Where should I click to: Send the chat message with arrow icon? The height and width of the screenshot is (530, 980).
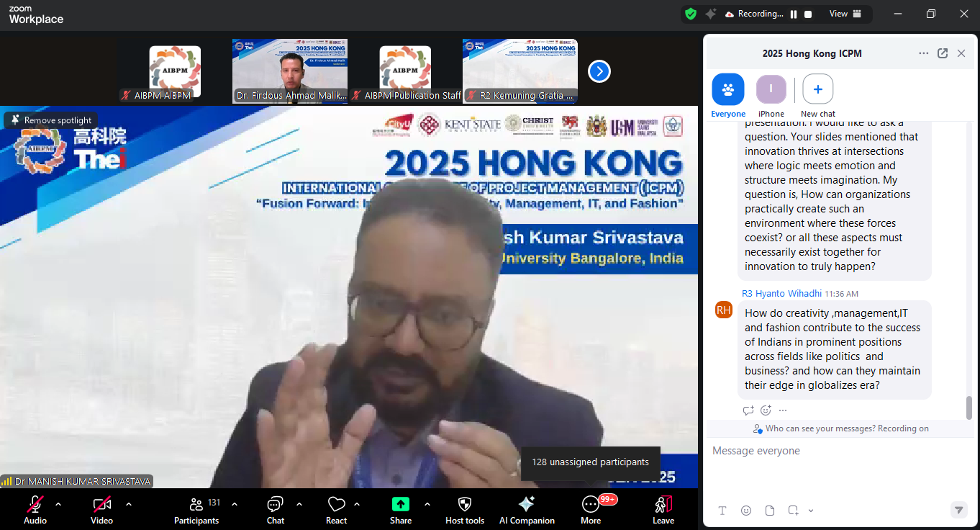click(x=958, y=510)
